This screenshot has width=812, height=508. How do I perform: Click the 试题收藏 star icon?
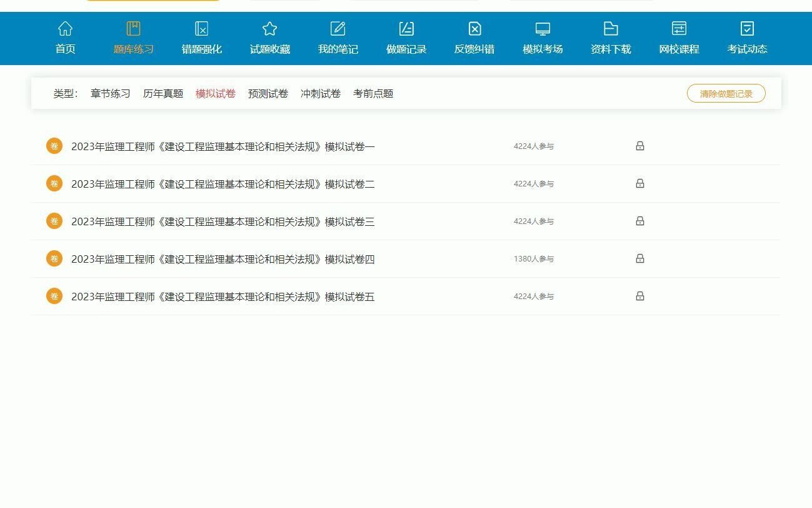pyautogui.click(x=269, y=29)
